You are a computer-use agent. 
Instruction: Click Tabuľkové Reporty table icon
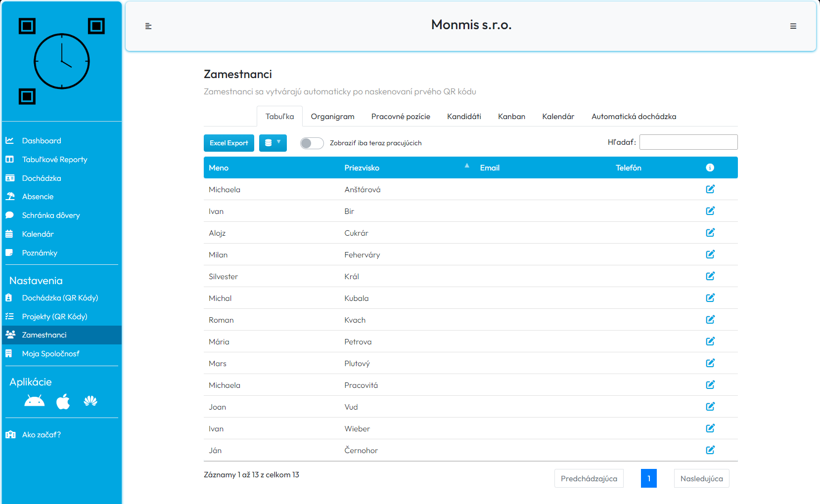tap(9, 160)
